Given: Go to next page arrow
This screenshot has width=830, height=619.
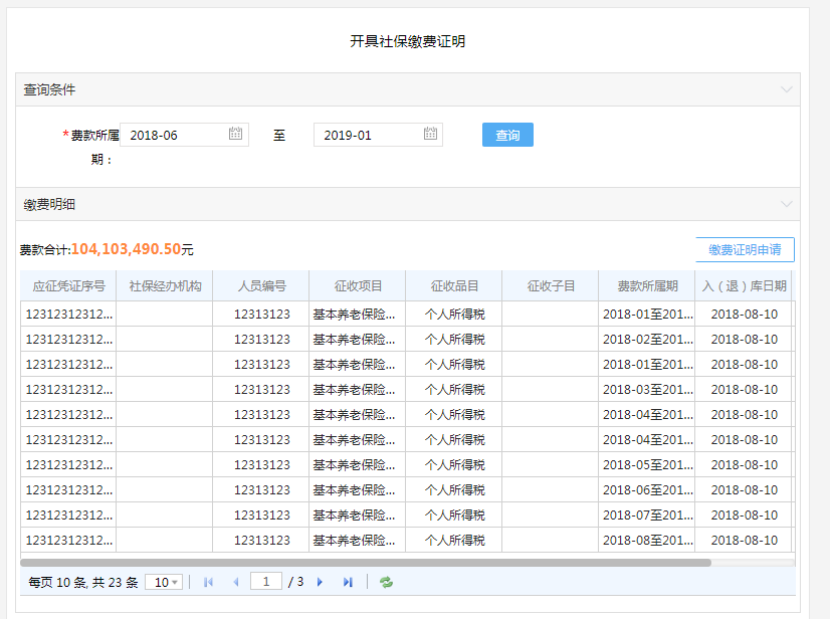Looking at the screenshot, I should coord(319,582).
